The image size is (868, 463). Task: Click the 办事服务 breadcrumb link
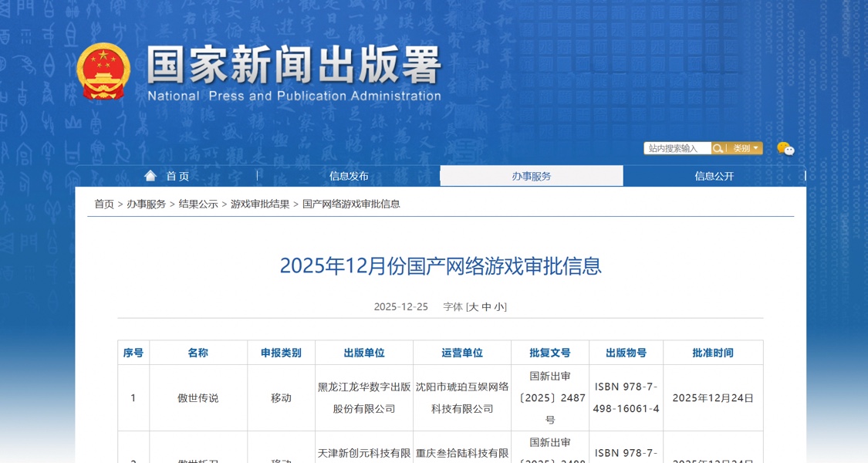coord(146,204)
